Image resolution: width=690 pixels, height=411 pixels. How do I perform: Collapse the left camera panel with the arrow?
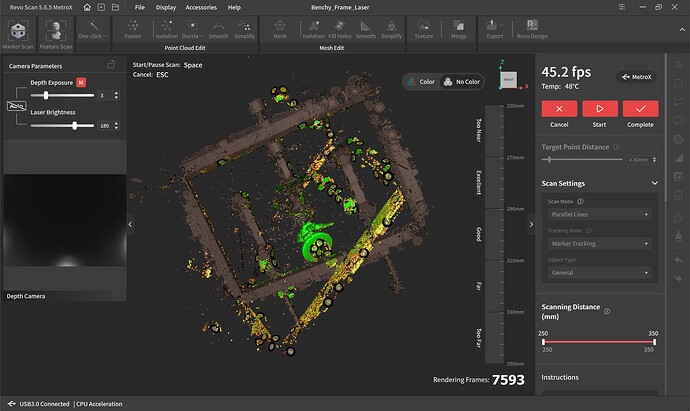pos(130,224)
